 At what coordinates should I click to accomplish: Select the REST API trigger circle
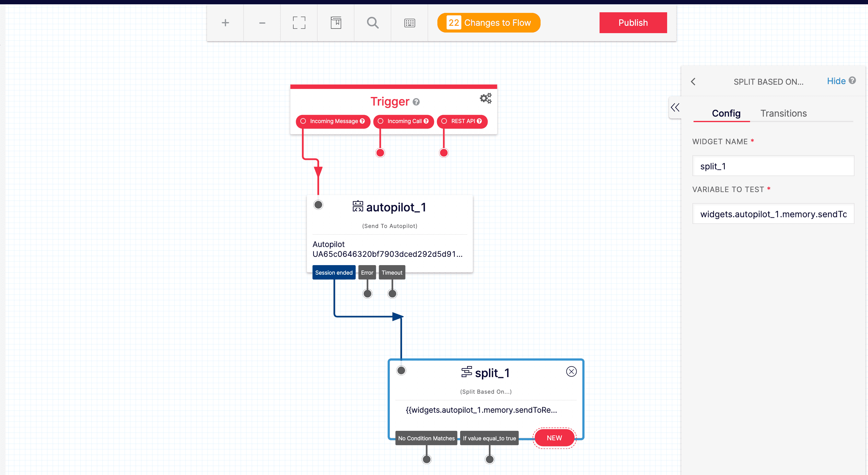tap(444, 121)
